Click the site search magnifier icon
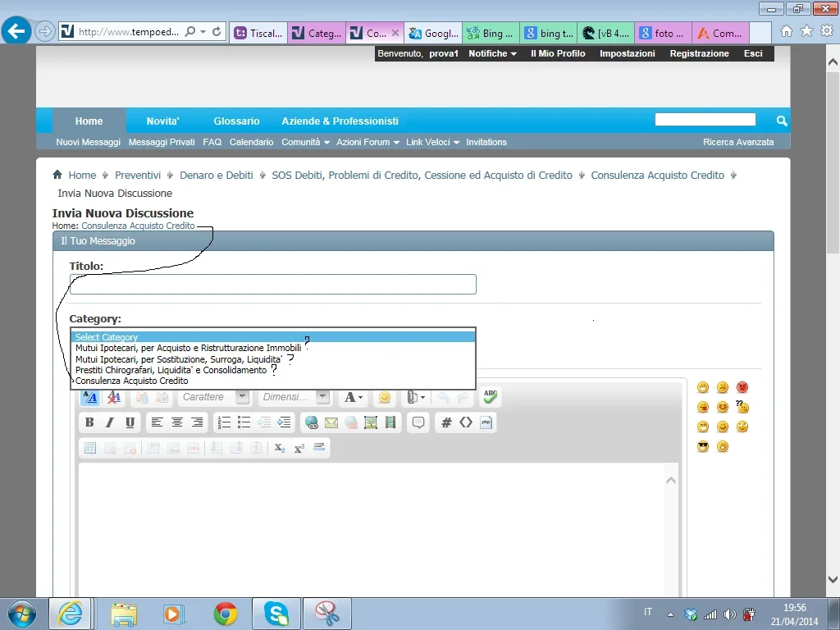 [782, 121]
